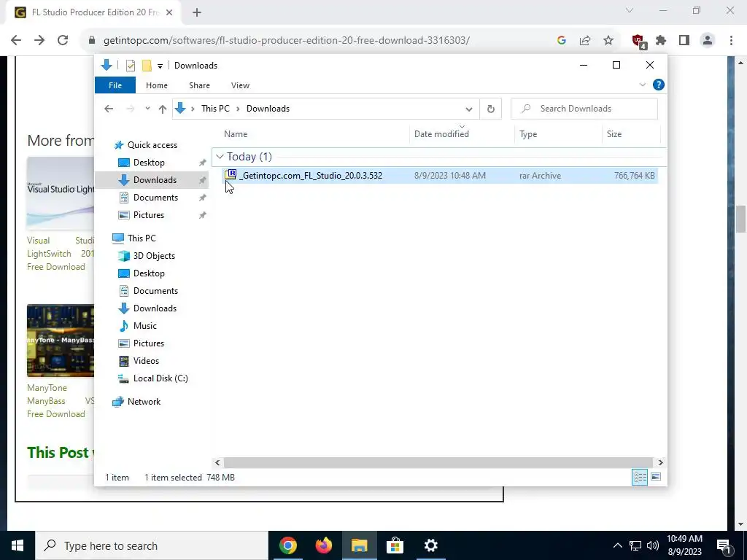Click Explorer horizontal scrollbar
747x560 pixels.
coord(438,462)
